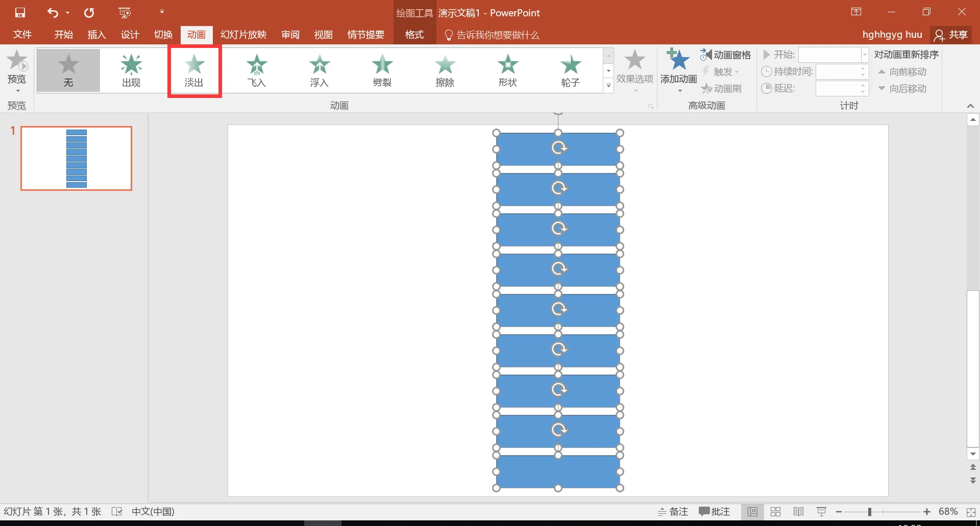The image size is (980, 526).
Task: Click the spell check icon in status bar
Action: point(117,511)
